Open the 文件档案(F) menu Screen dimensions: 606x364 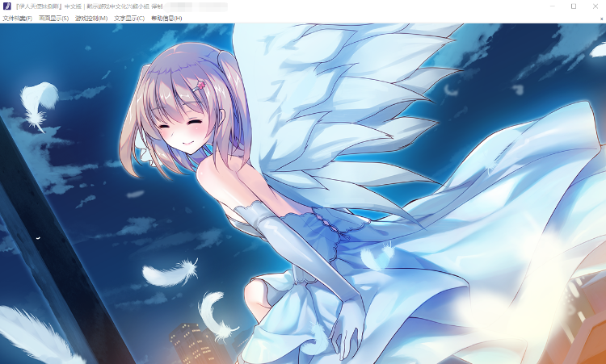point(18,18)
